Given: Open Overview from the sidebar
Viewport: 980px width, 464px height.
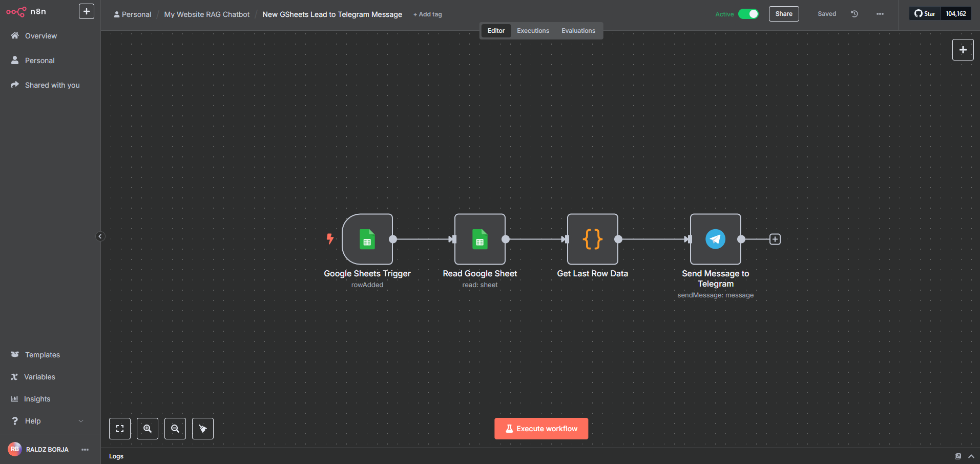Looking at the screenshot, I should (x=41, y=36).
